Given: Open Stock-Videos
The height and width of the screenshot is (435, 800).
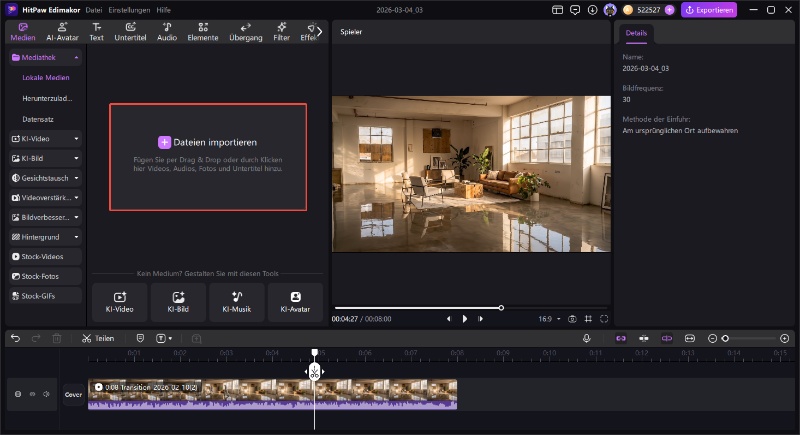Looking at the screenshot, I should pyautogui.click(x=45, y=257).
